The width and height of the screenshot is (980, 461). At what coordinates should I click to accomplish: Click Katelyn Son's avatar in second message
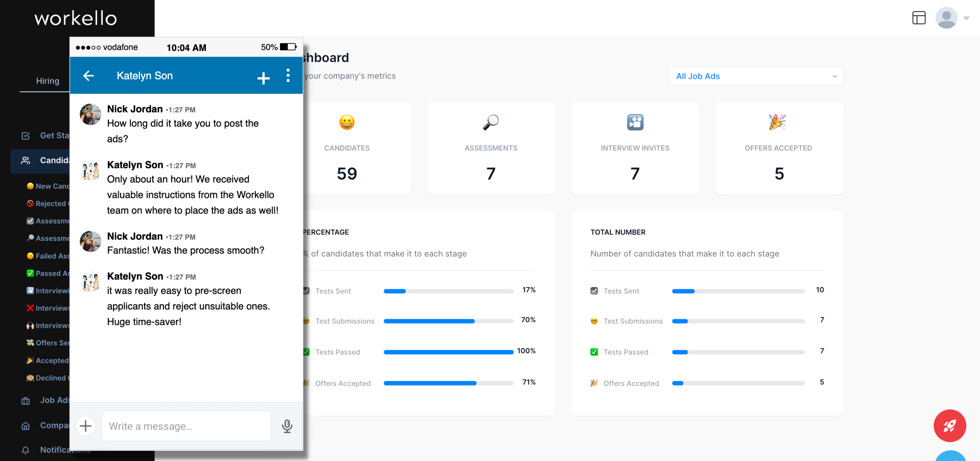91,170
